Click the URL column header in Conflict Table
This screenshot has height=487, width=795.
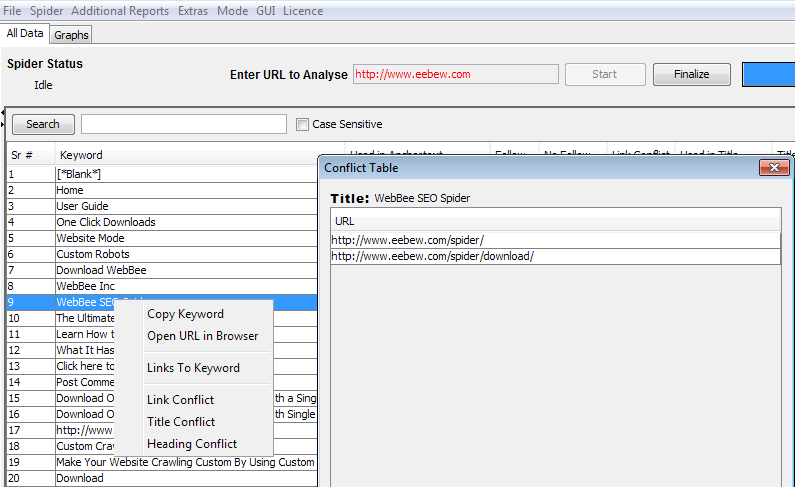click(x=555, y=221)
